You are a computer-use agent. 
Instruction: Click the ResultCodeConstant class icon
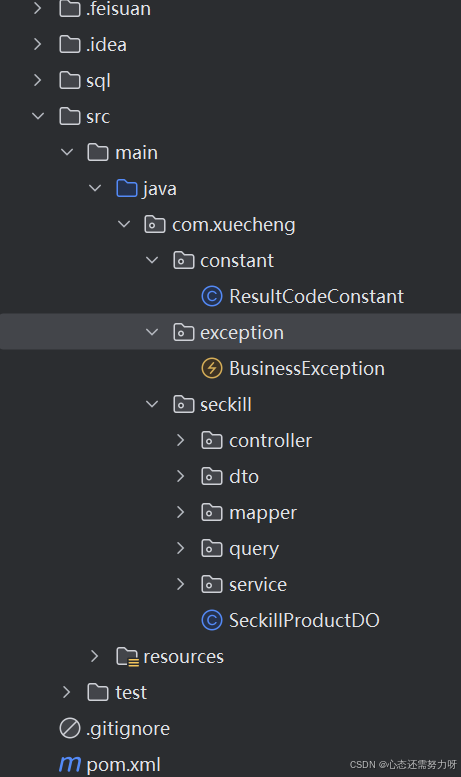click(212, 296)
